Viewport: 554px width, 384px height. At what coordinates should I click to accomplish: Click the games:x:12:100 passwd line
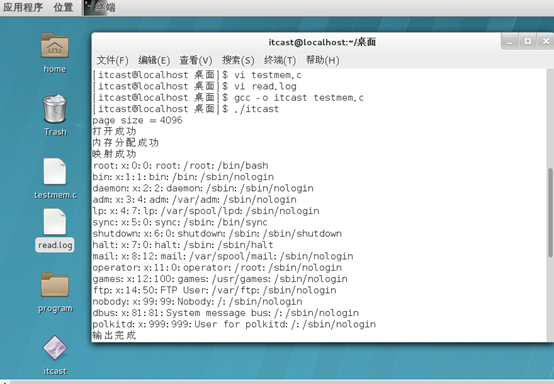click(220, 279)
